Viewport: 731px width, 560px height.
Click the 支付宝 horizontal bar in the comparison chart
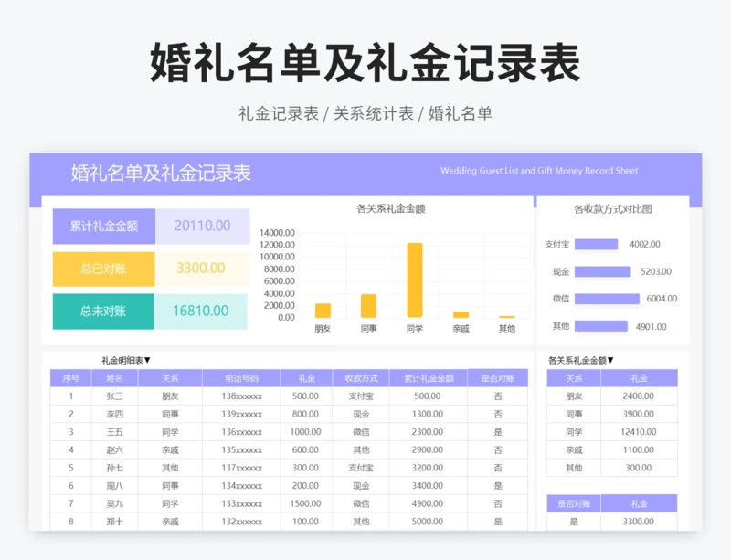(596, 244)
